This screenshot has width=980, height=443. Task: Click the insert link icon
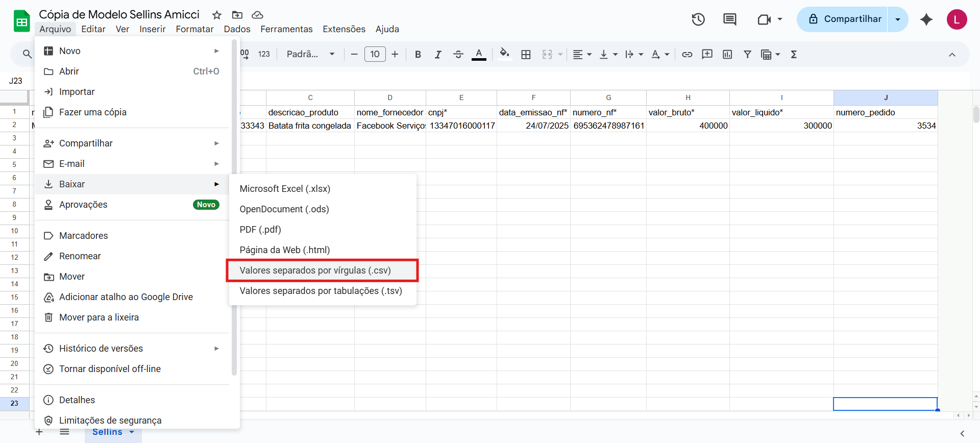click(x=687, y=55)
